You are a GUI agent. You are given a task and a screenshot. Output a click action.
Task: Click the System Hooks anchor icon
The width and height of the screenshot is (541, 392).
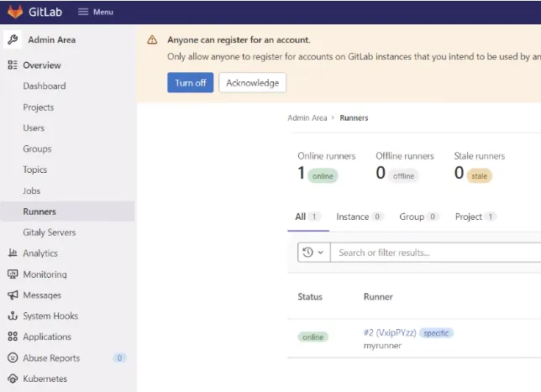point(13,316)
